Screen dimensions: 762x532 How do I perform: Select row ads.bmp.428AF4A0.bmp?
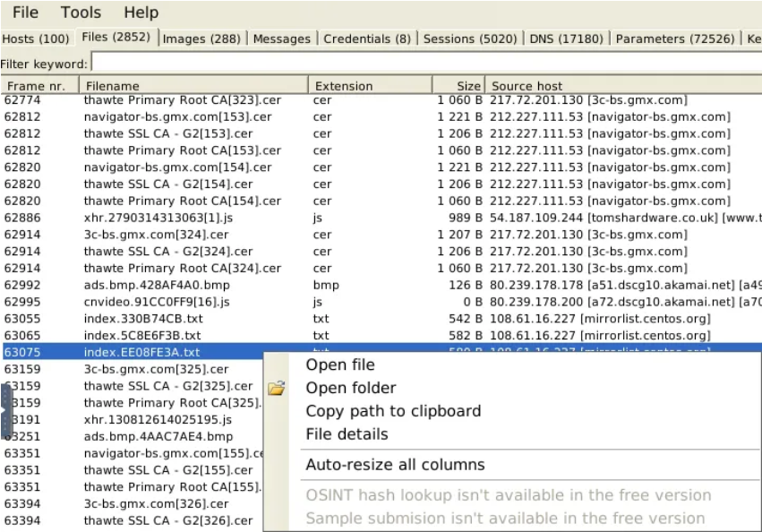click(381, 285)
